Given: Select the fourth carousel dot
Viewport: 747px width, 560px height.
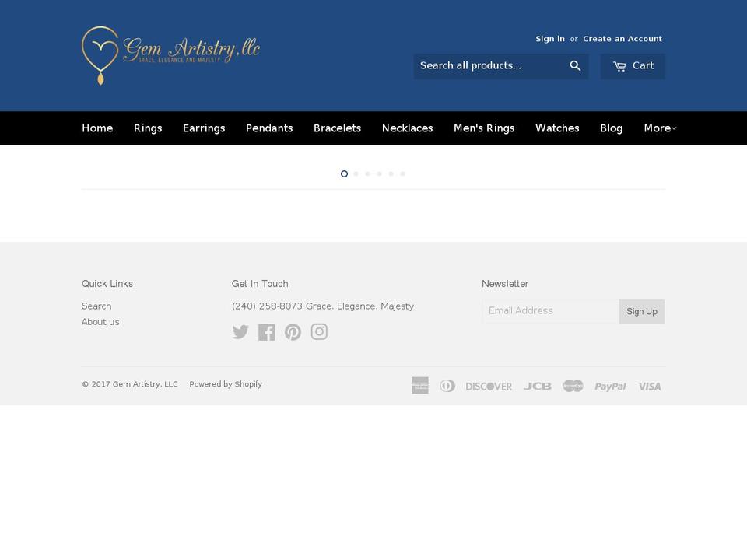Looking at the screenshot, I should (x=379, y=173).
